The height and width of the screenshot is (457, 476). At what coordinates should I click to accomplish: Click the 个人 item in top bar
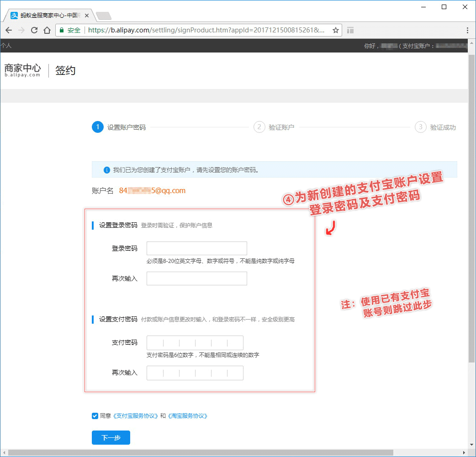6,46
